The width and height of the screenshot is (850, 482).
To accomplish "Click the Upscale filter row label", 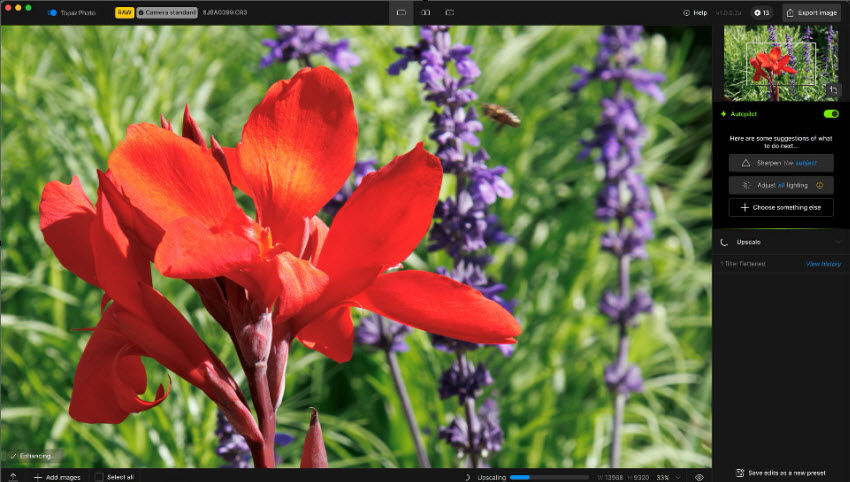I will coord(748,242).
